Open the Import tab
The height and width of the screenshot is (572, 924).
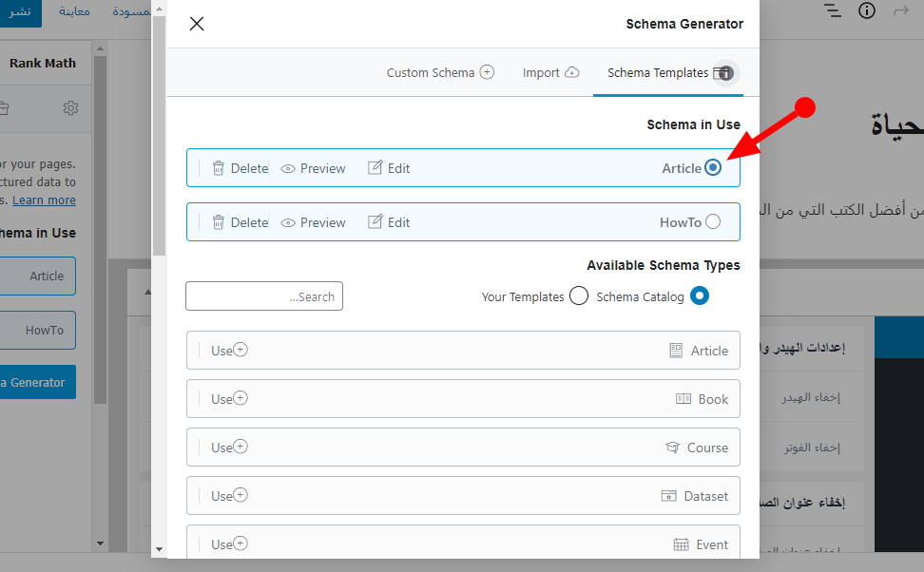pyautogui.click(x=550, y=72)
